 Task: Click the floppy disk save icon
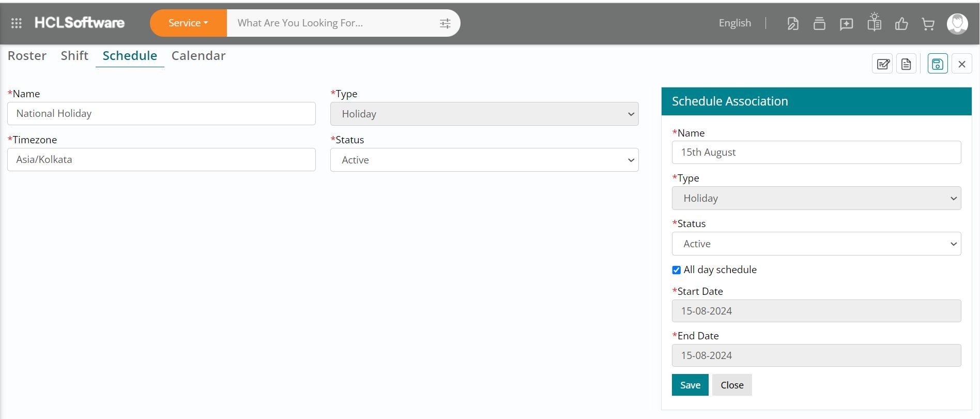[x=937, y=64]
